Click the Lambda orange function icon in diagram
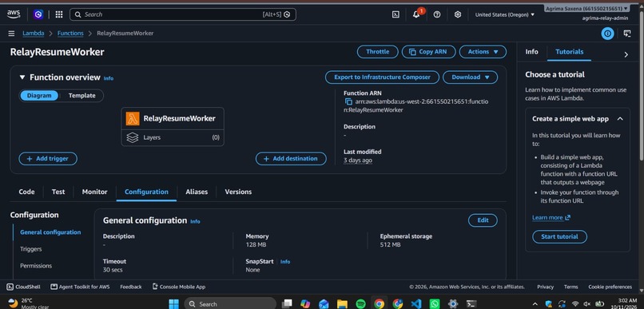This screenshot has width=644, height=309. pos(133,119)
